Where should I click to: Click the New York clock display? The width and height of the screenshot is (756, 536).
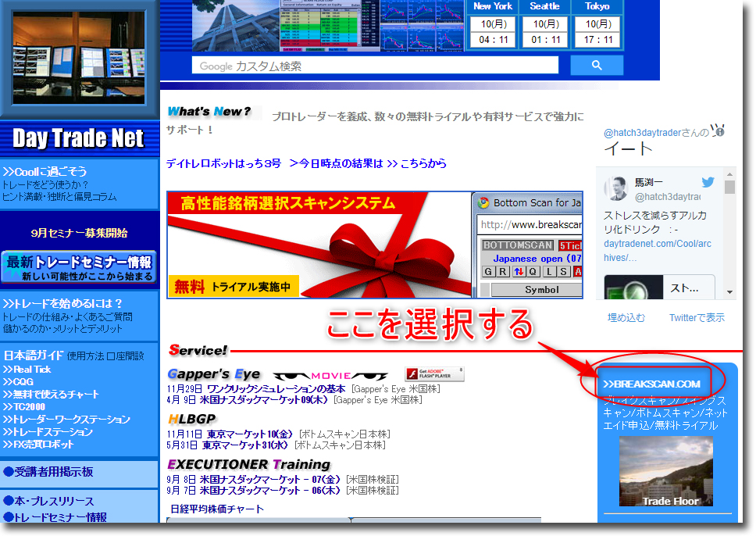tap(493, 32)
